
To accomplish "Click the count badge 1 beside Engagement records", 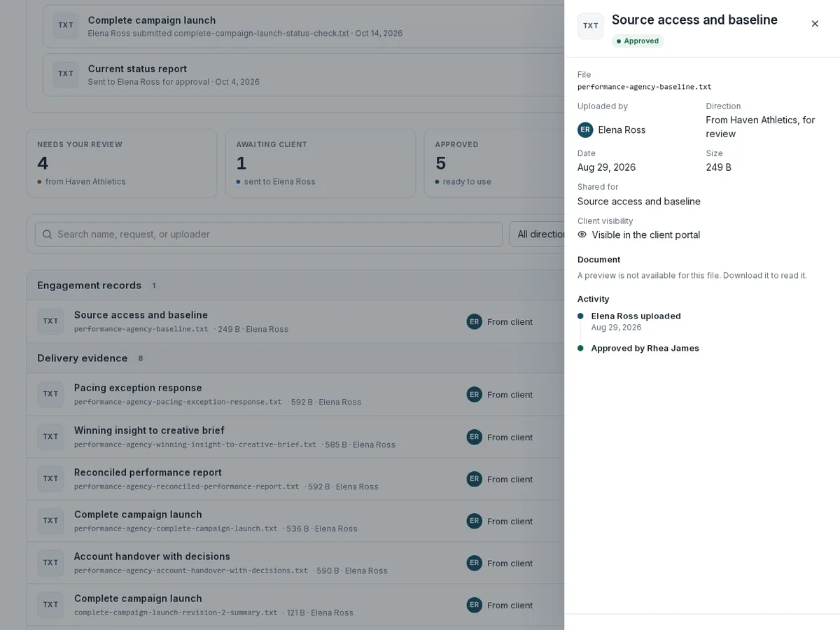I will tap(154, 286).
